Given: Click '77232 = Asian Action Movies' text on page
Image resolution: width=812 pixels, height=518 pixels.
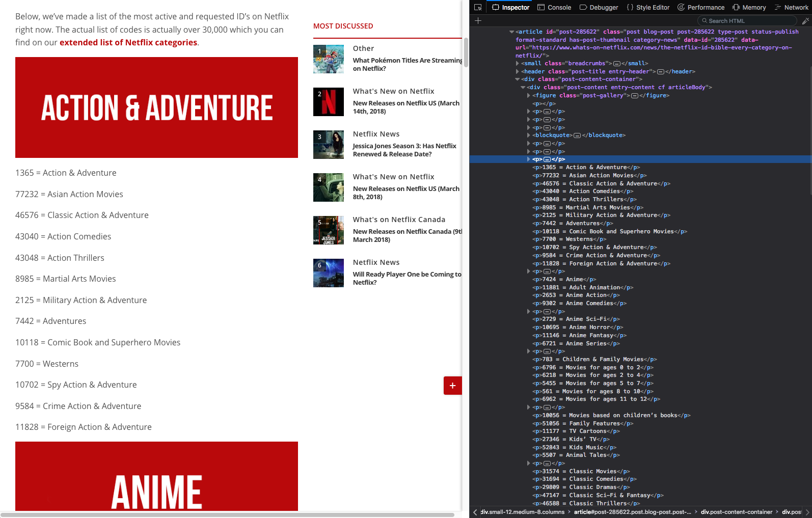Looking at the screenshot, I should point(69,194).
